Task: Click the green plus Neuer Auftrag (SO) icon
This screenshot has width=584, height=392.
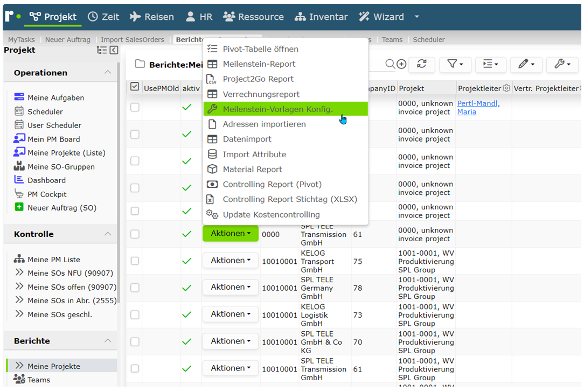Action: point(19,207)
